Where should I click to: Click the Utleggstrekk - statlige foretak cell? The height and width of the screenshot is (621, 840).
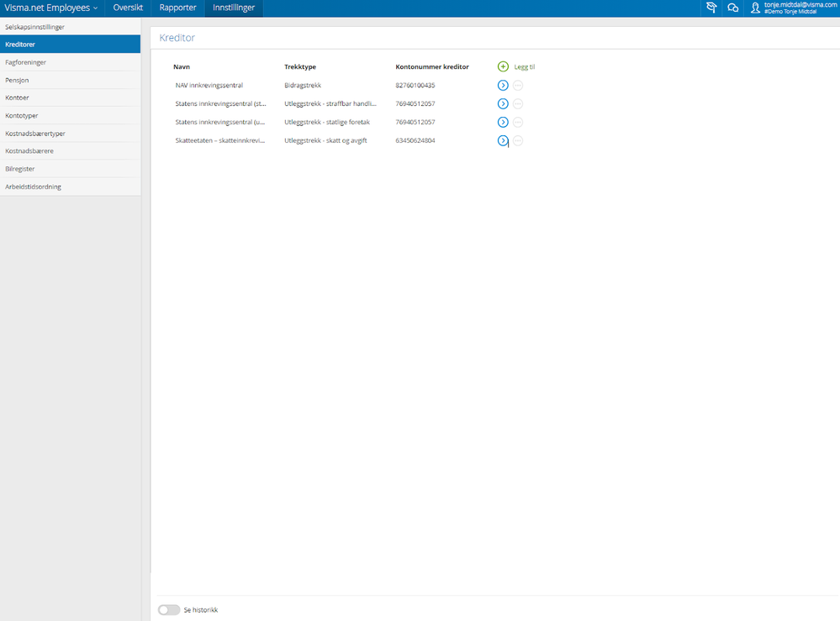point(327,122)
